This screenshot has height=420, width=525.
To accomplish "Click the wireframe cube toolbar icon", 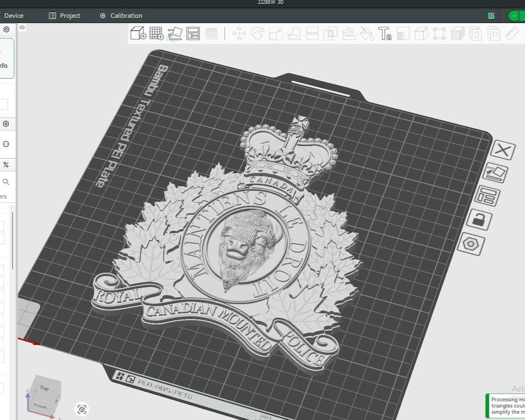I will point(421,34).
